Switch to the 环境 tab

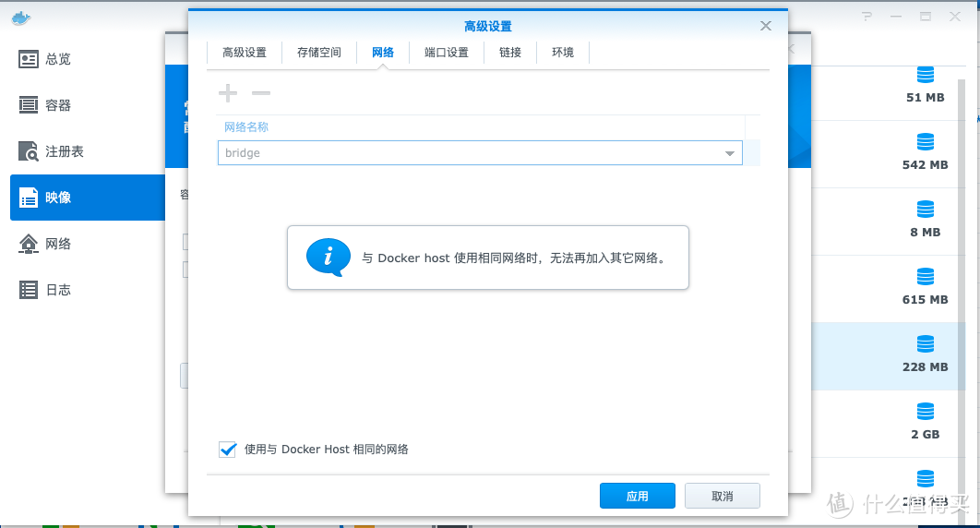(563, 53)
